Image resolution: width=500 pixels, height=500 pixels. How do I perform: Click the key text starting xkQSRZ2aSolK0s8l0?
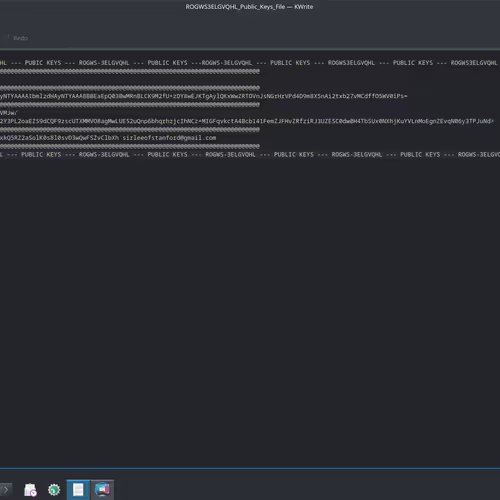click(x=59, y=138)
